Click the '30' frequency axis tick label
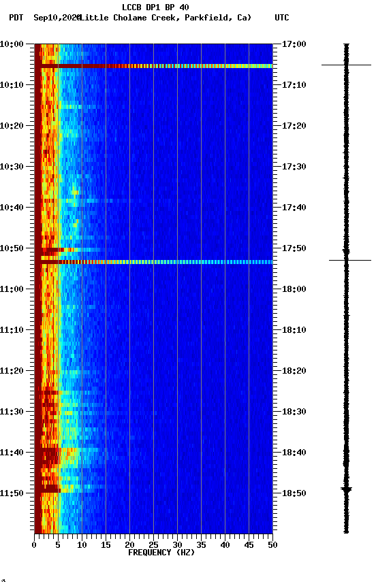The width and height of the screenshot is (376, 588). [177, 545]
